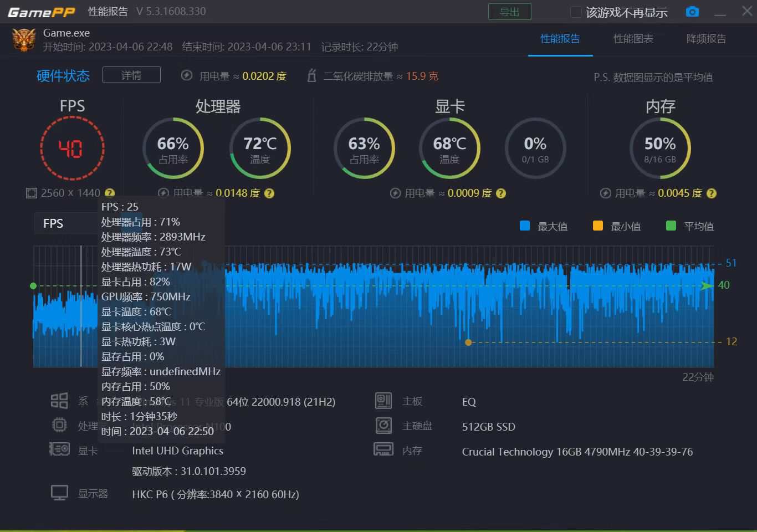Click the red FPS 40 gauge
This screenshot has height=532, width=757.
coord(72,148)
